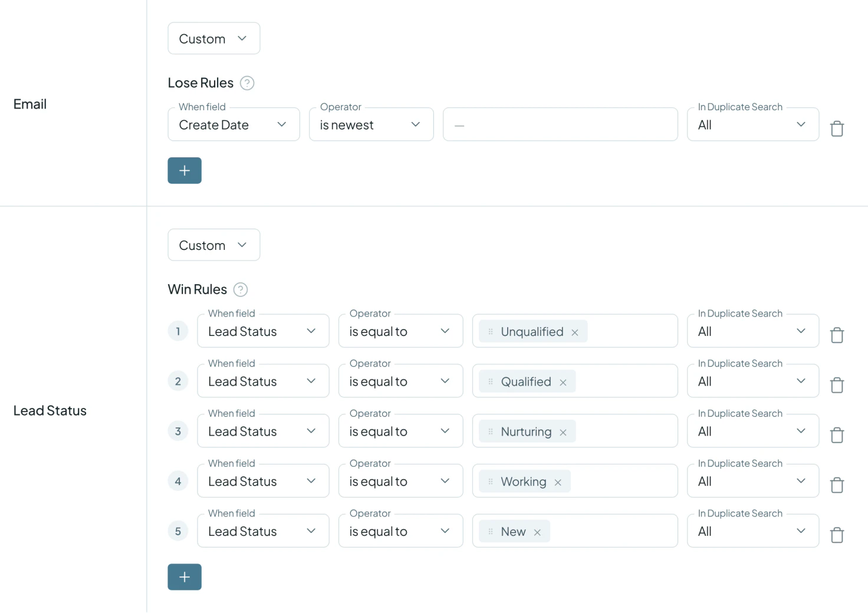The height and width of the screenshot is (613, 868).
Task: Remove the New value chip
Action: [x=537, y=533]
